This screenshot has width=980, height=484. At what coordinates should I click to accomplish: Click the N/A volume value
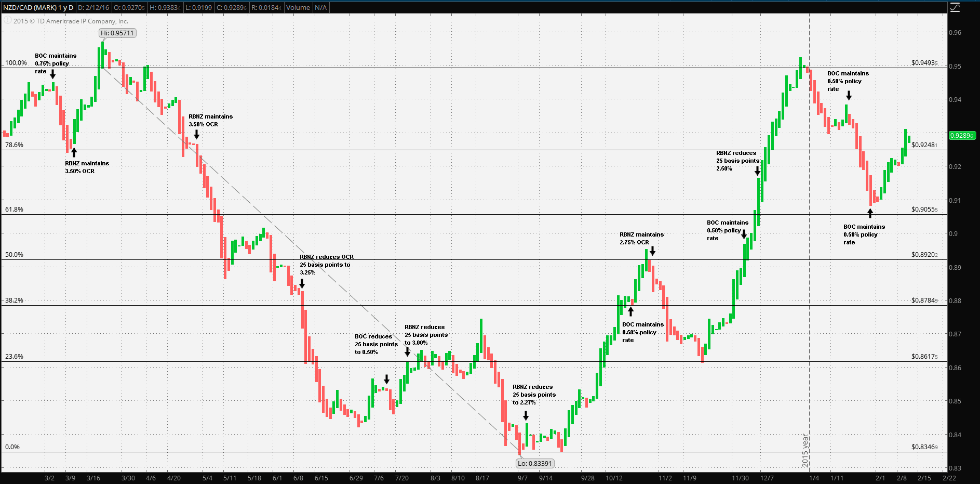(321, 7)
